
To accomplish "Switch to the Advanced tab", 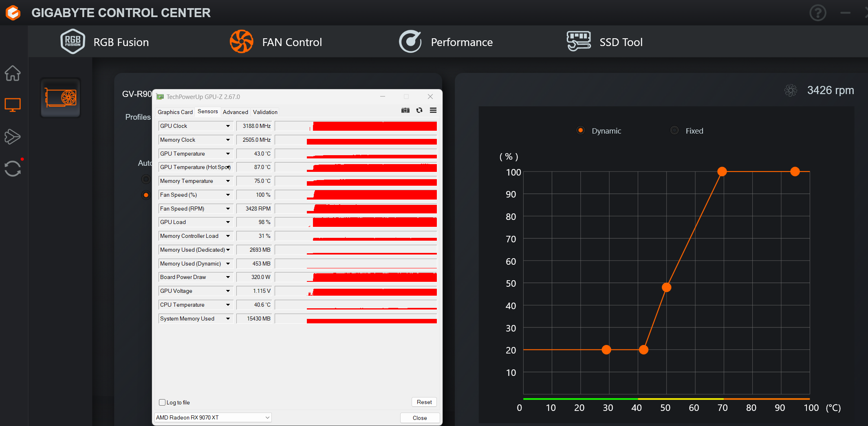I will point(235,112).
